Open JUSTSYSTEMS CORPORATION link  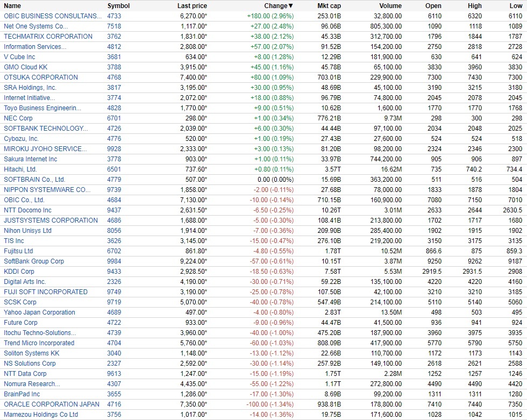click(51, 220)
